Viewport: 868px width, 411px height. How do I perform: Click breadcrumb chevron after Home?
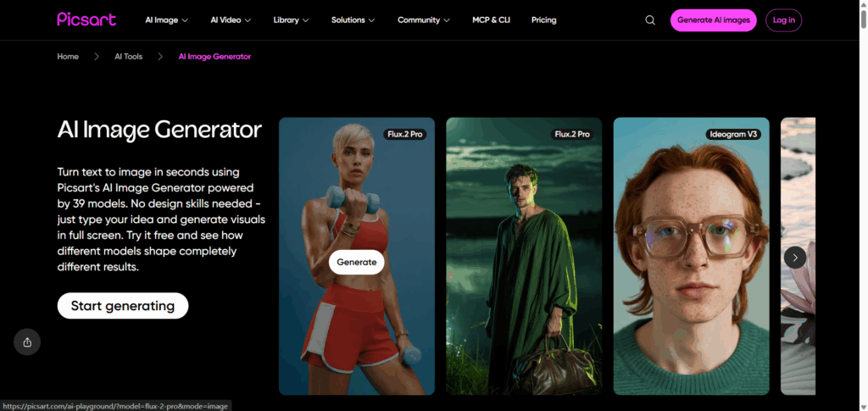pos(97,57)
